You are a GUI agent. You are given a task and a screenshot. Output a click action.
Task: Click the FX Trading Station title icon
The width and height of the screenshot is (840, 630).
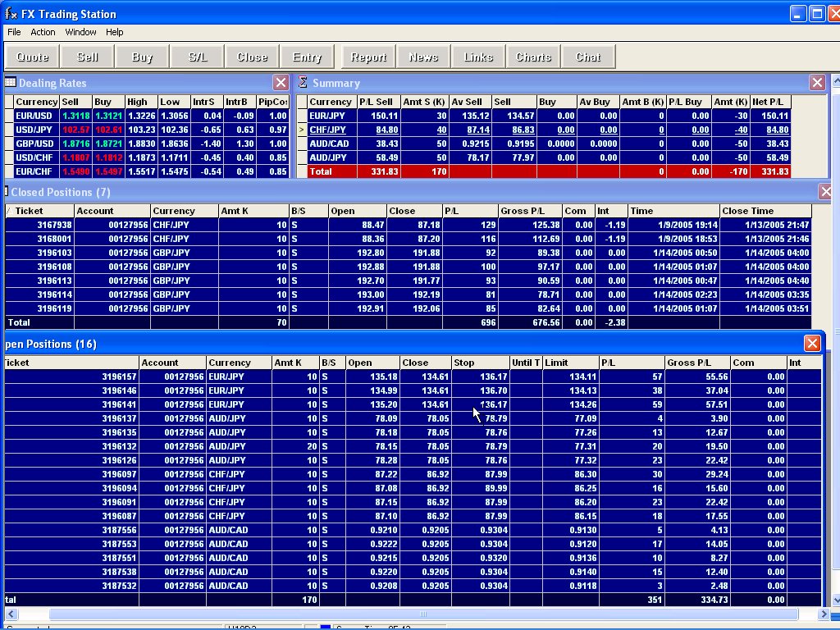coord(11,13)
